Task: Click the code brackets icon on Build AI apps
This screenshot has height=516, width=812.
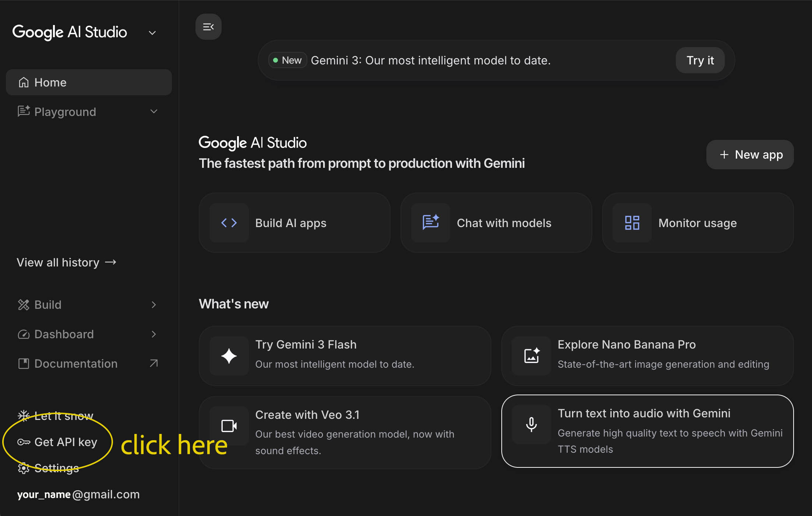Action: [x=229, y=223]
